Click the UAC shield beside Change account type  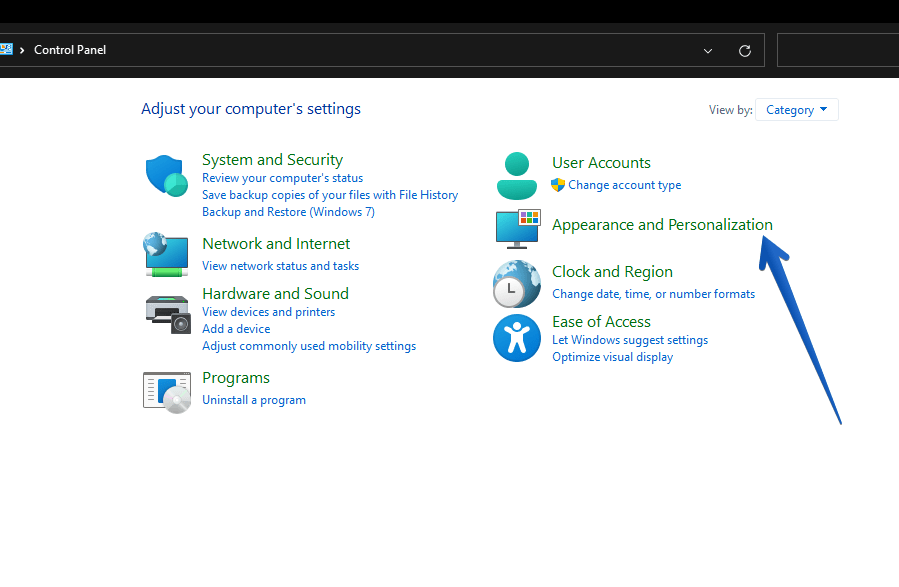(x=558, y=185)
